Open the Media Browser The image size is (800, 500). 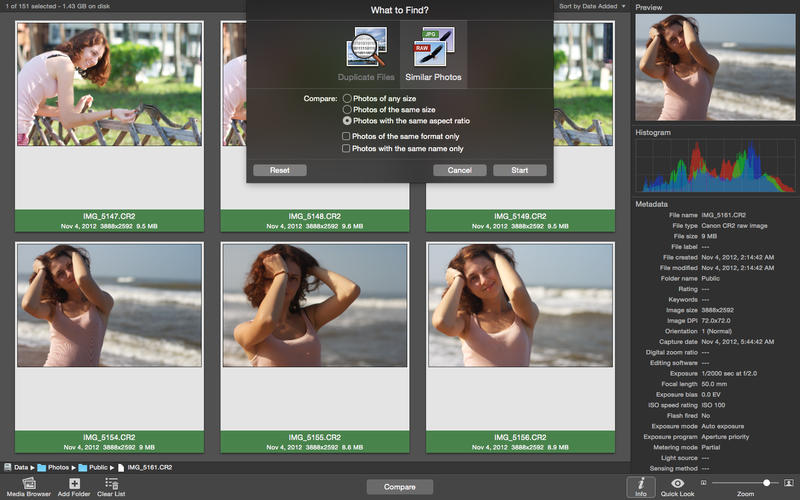[29, 483]
